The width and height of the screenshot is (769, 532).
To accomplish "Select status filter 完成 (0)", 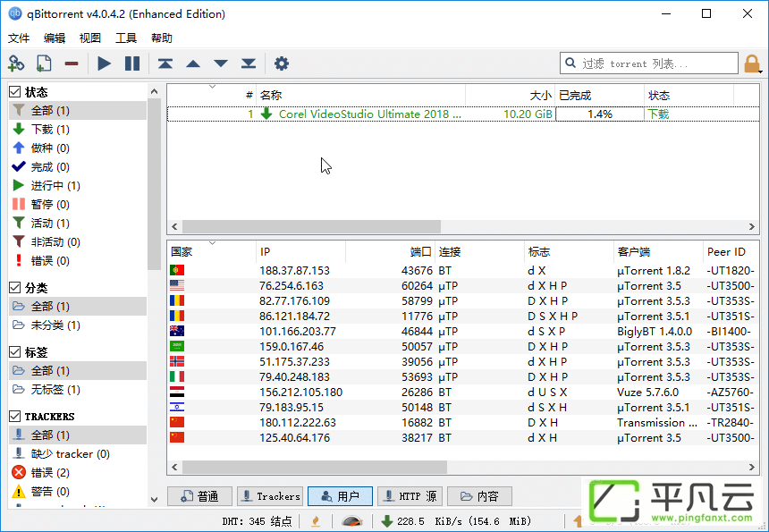I will (x=78, y=166).
